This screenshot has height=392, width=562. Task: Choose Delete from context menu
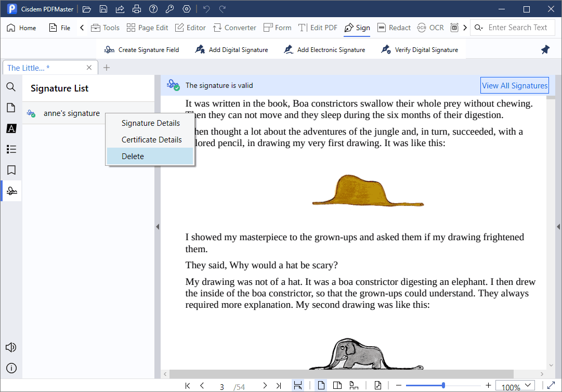[151, 156]
